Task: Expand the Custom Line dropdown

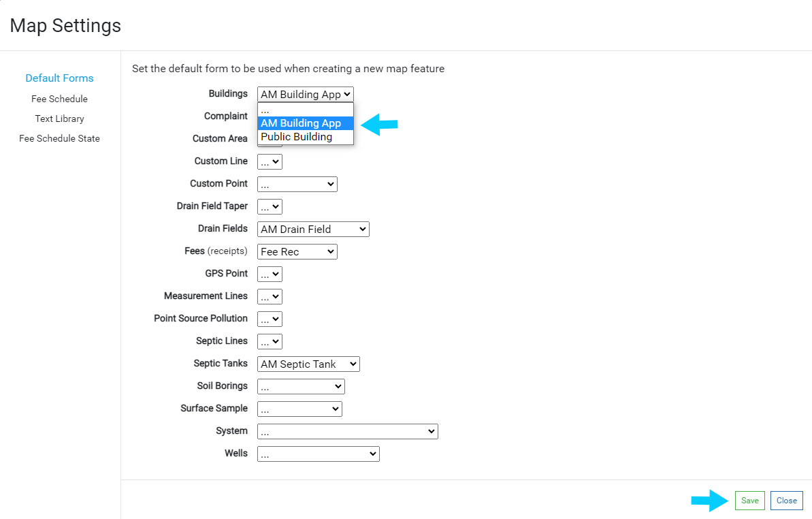Action: pyautogui.click(x=270, y=162)
